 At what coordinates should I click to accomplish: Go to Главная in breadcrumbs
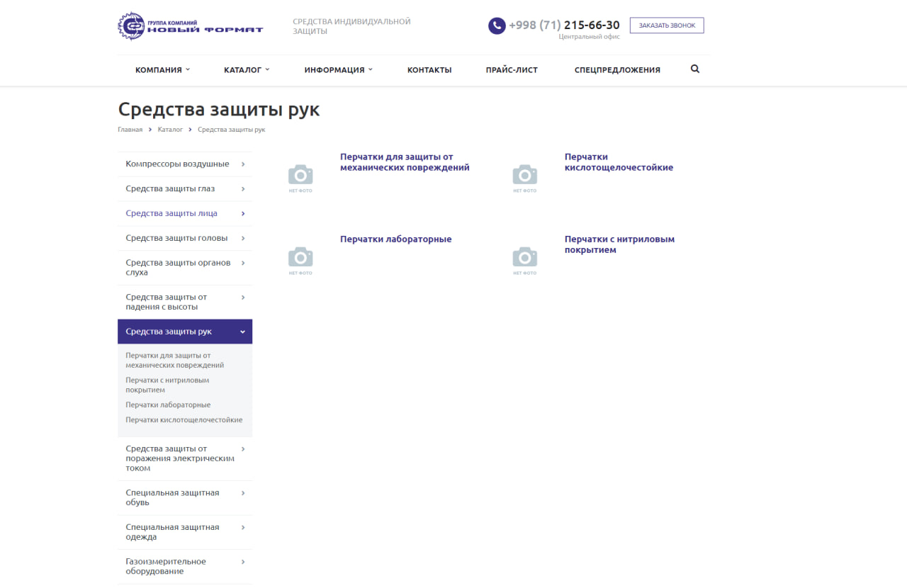click(130, 130)
